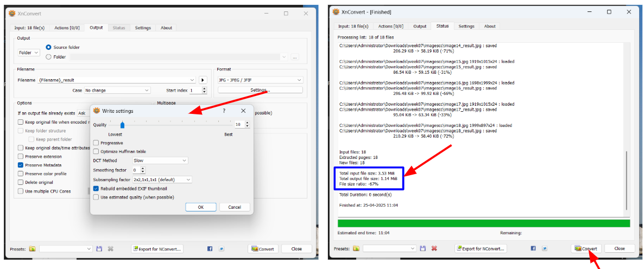Enable the Preserve color profile checkbox
The image size is (644, 269).
tap(21, 174)
